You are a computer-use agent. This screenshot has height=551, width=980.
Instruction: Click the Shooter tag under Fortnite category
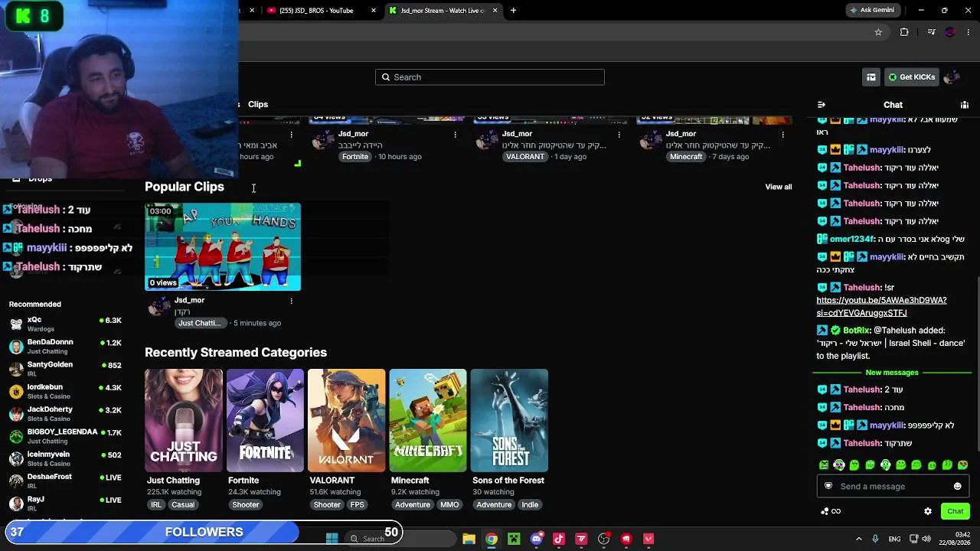click(x=246, y=505)
